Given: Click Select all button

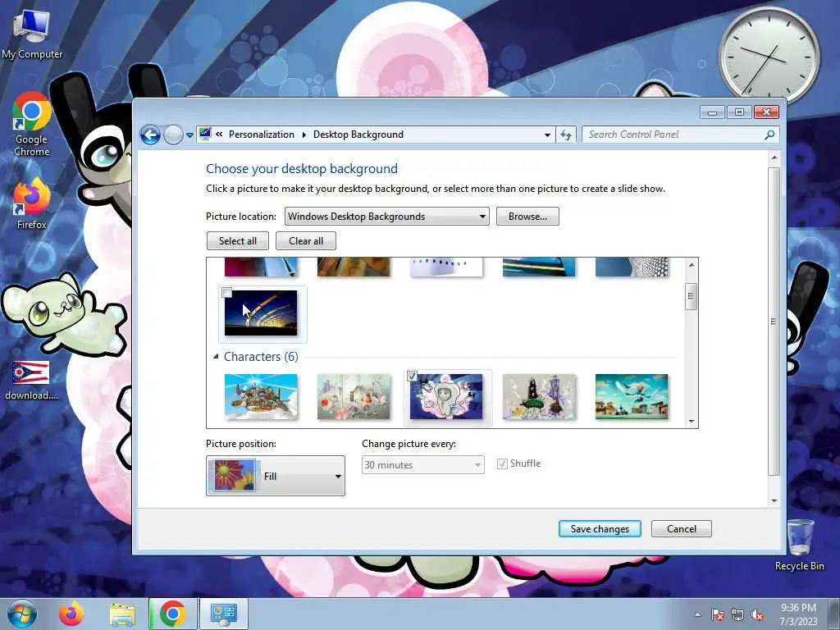Looking at the screenshot, I should 238,241.
